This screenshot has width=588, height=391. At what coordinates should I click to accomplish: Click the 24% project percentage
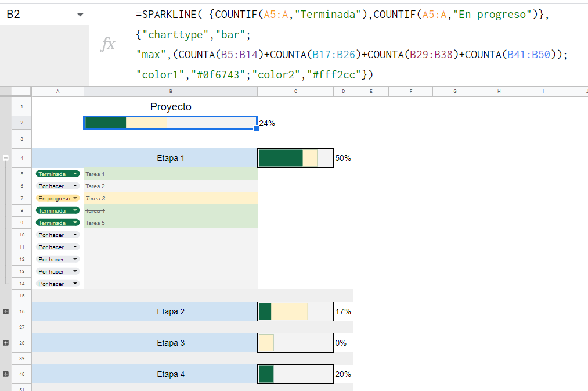(x=267, y=123)
